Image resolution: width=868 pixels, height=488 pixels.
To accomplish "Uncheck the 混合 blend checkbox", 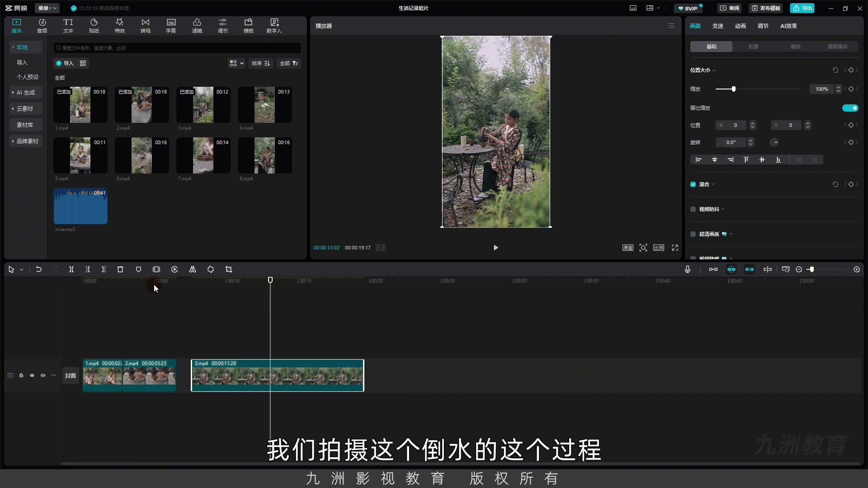I will point(693,184).
